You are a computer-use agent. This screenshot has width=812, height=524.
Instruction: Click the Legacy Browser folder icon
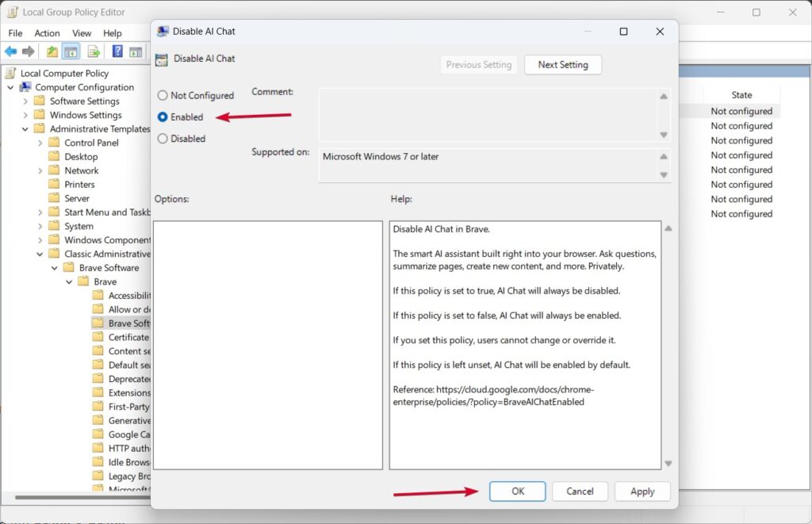pos(98,476)
